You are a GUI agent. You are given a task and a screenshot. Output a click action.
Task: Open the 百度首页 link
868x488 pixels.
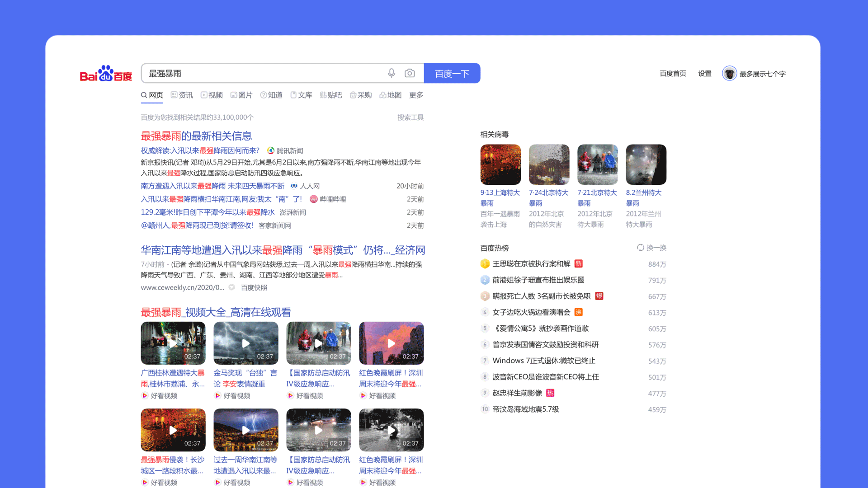[673, 74]
